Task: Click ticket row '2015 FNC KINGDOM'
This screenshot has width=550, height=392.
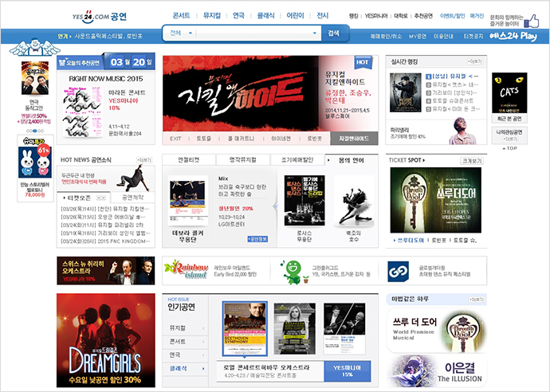Action: [105, 241]
